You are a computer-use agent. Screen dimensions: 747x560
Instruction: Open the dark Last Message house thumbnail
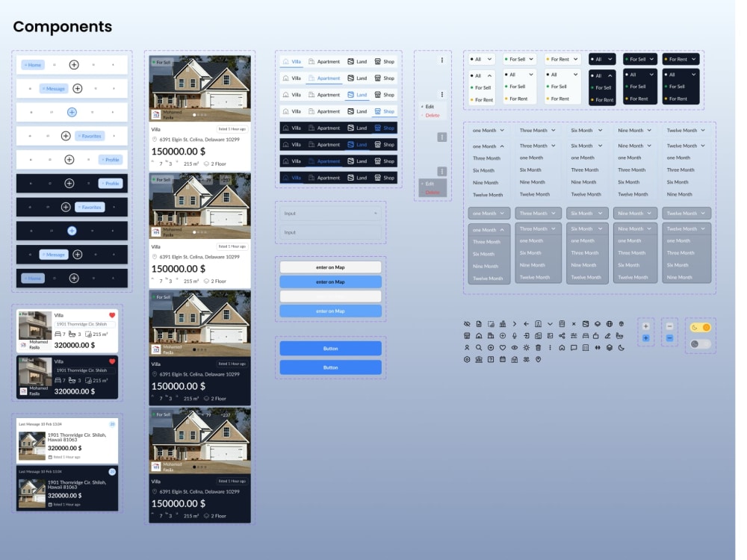point(32,494)
